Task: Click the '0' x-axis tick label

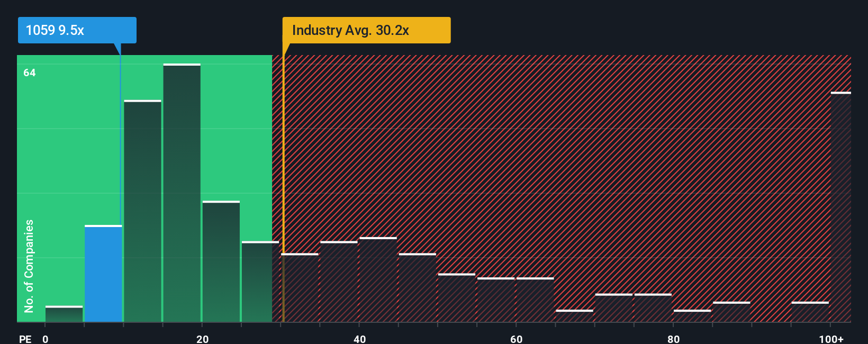Action: pos(46,339)
